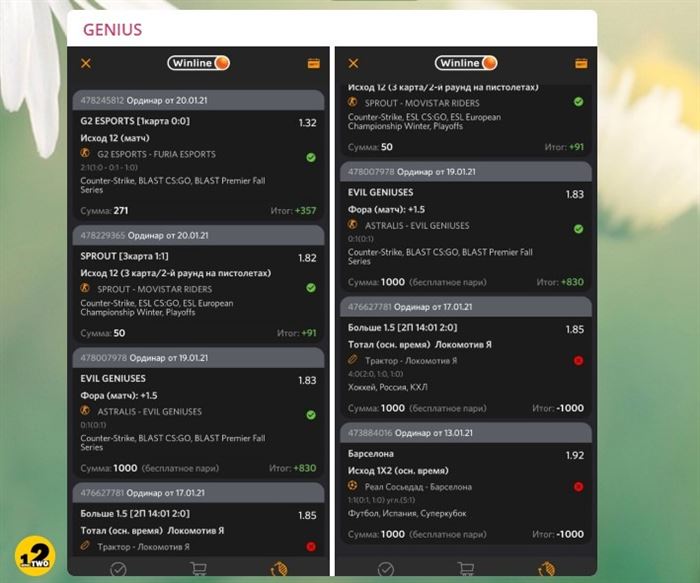Click the green win mark on left SPROUT bet
The width and height of the screenshot is (700, 583).
311,288
